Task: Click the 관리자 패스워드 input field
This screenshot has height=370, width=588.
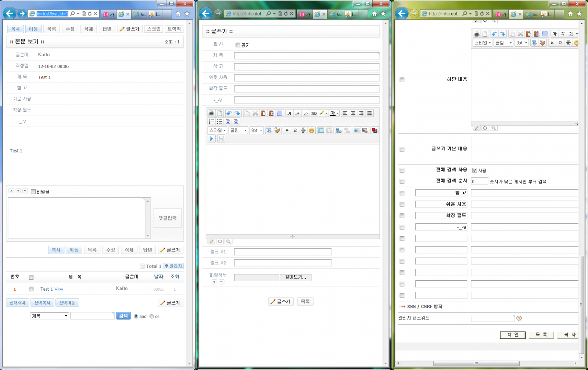Action: pos(492,318)
